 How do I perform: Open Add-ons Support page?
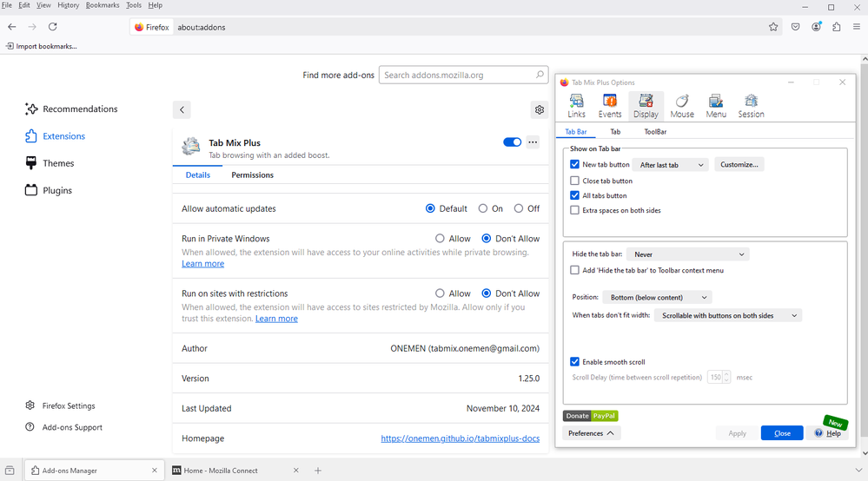[x=63, y=427]
